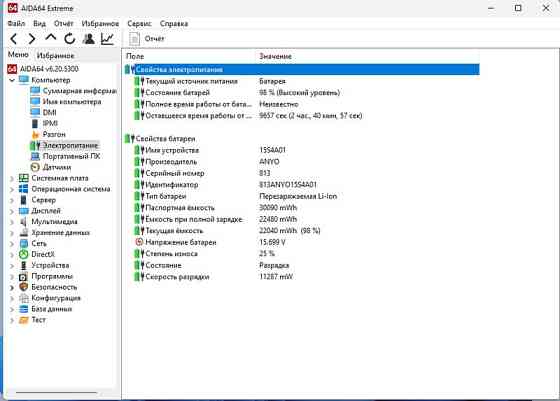Click the Отчет toolbar label button
Image resolution: width=560 pixels, height=401 pixels.
tap(154, 39)
